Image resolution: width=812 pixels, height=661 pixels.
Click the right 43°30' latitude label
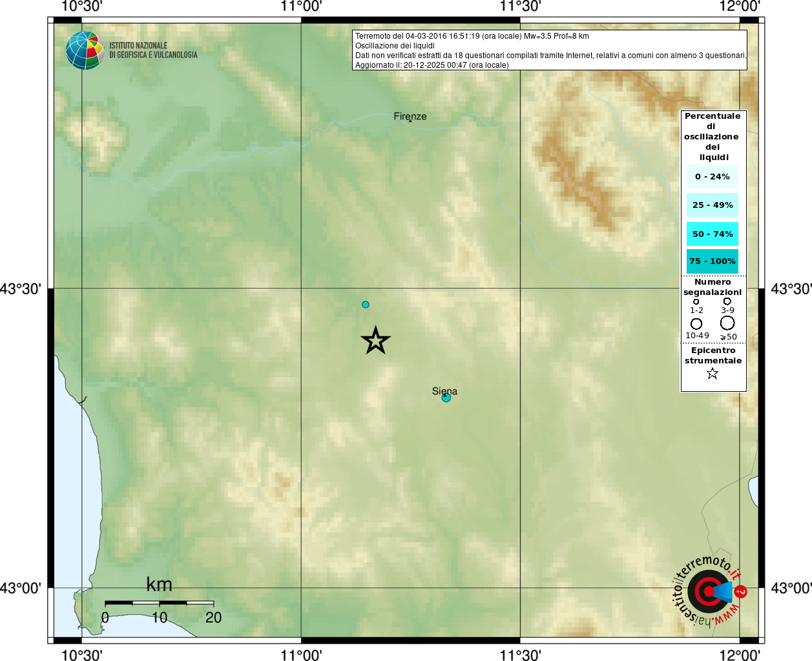click(x=791, y=289)
